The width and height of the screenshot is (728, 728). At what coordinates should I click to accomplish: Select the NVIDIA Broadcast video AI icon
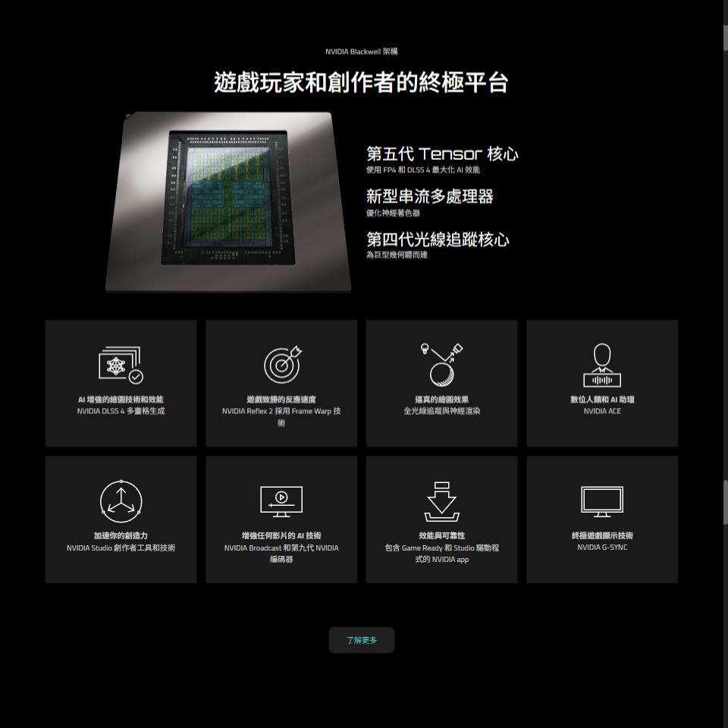pos(281,500)
